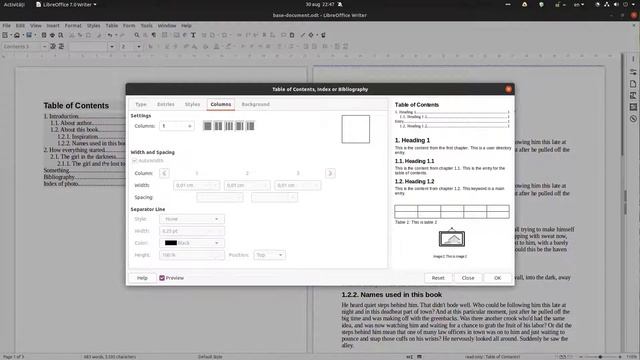Viewport: 640px width, 360px height.
Task: Open the Insert menu
Action: click(53, 25)
